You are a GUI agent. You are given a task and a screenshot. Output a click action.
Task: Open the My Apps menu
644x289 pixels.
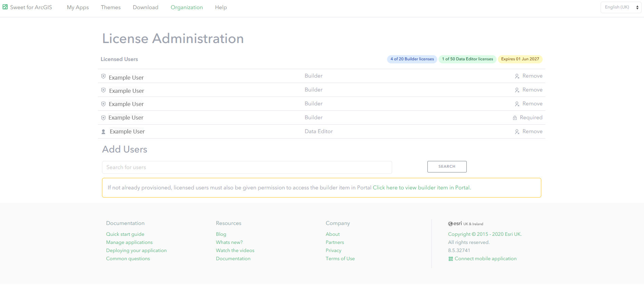click(78, 7)
